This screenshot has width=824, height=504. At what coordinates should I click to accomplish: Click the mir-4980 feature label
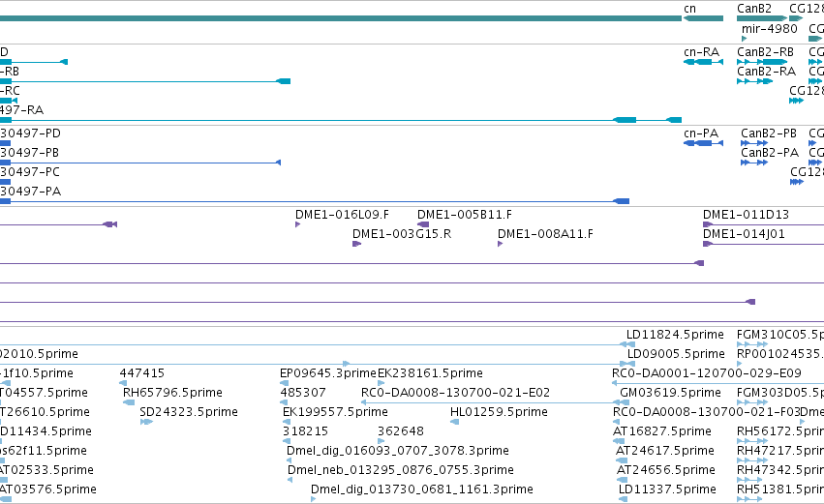(770, 29)
